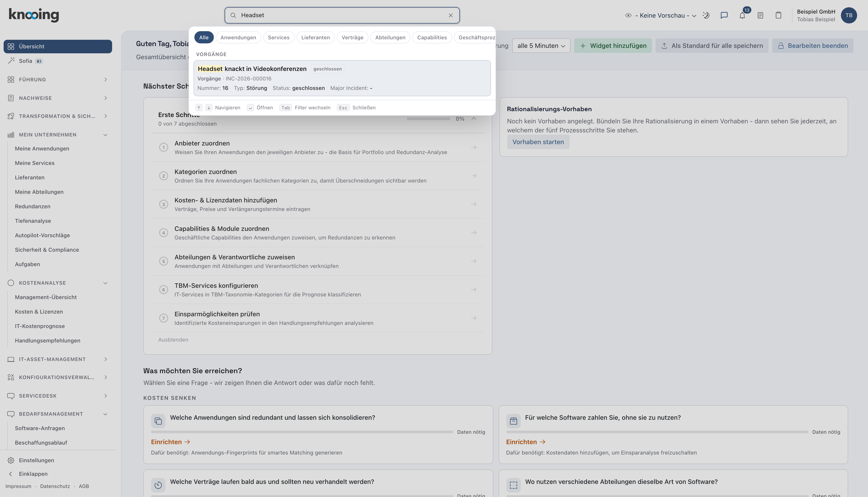Expand the FÜHRUNG sidebar section
The width and height of the screenshot is (868, 497).
tap(58, 80)
